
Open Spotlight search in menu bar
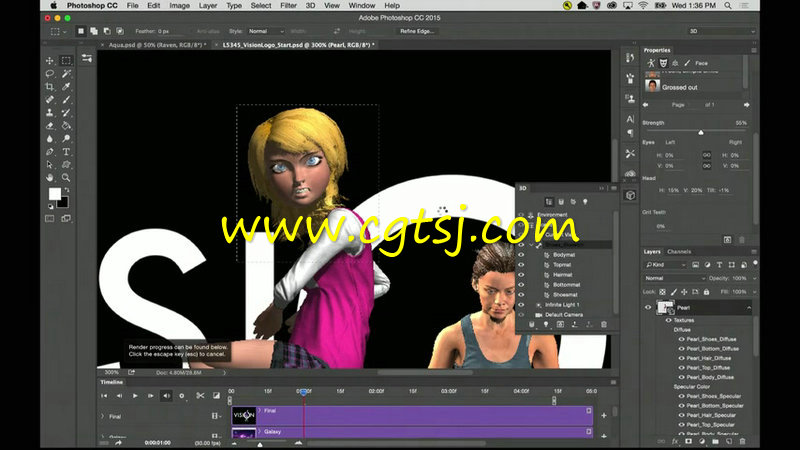click(x=728, y=6)
